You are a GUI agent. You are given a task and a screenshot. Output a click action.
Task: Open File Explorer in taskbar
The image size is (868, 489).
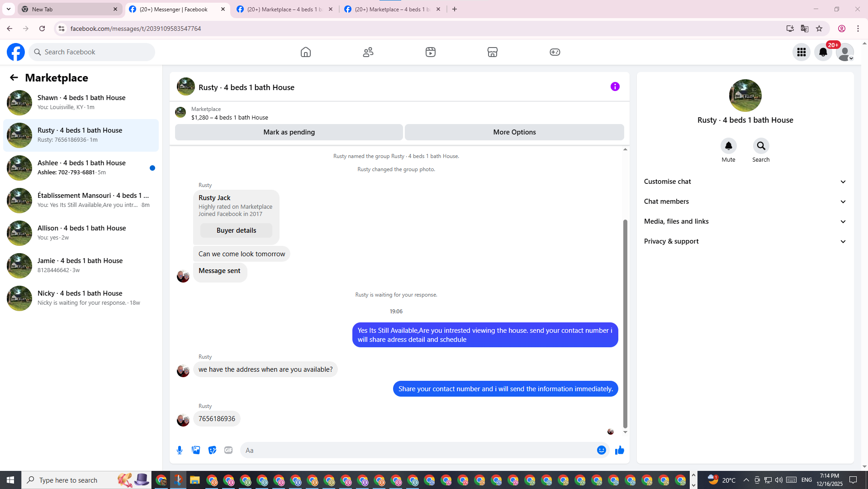194,480
